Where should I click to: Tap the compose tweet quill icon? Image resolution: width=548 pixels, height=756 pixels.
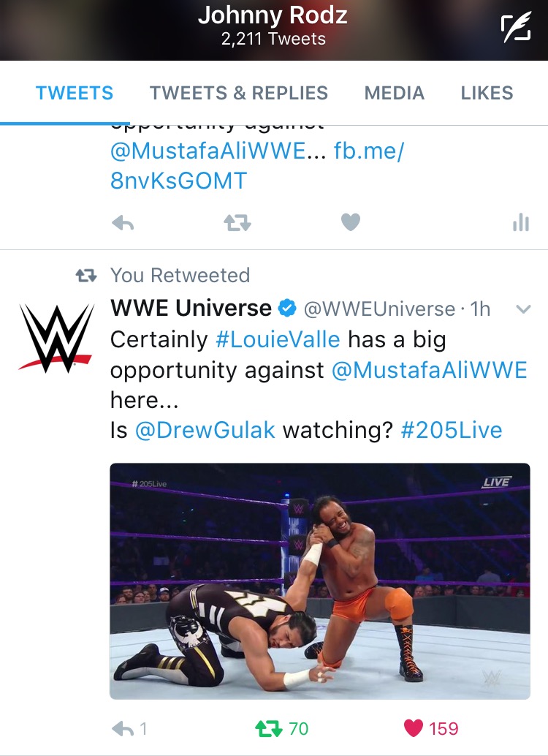tap(515, 28)
